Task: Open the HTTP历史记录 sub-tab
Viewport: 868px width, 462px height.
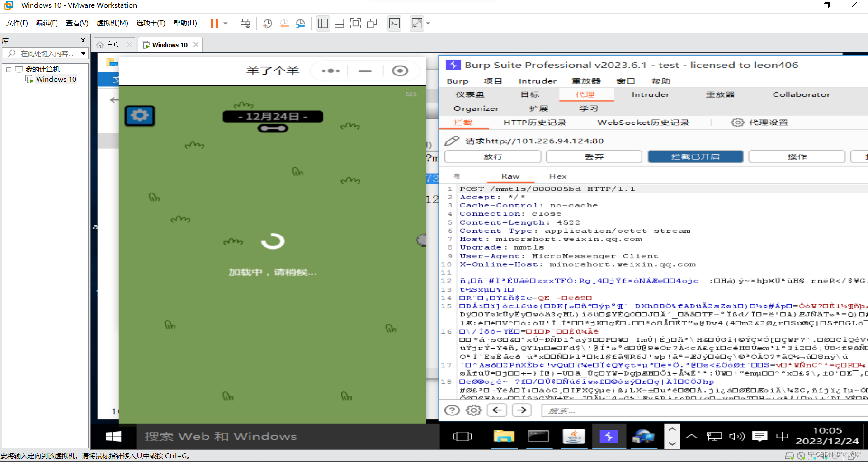Action: (x=535, y=123)
